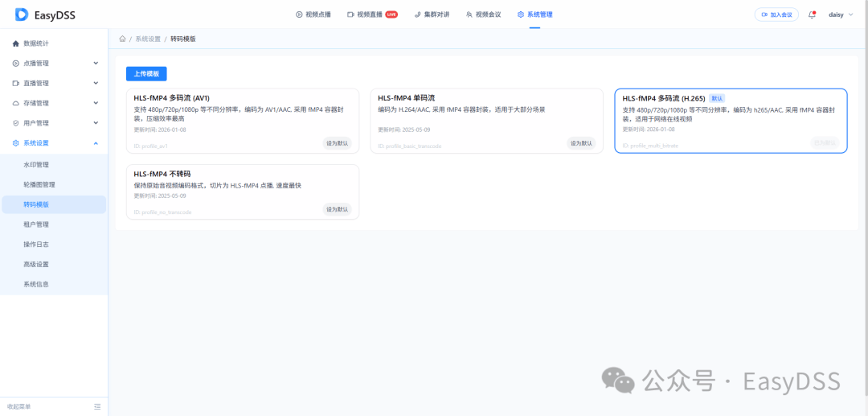The image size is (868, 416).
Task: Click the 系统设置 gear icon in sidebar
Action: [15, 143]
